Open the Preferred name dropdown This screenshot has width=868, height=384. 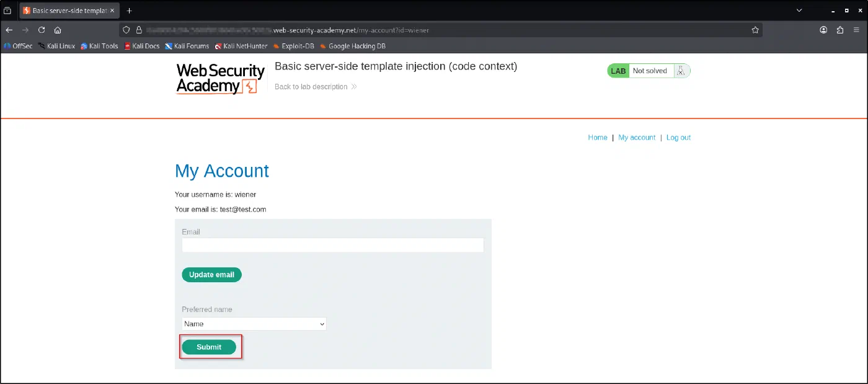254,324
